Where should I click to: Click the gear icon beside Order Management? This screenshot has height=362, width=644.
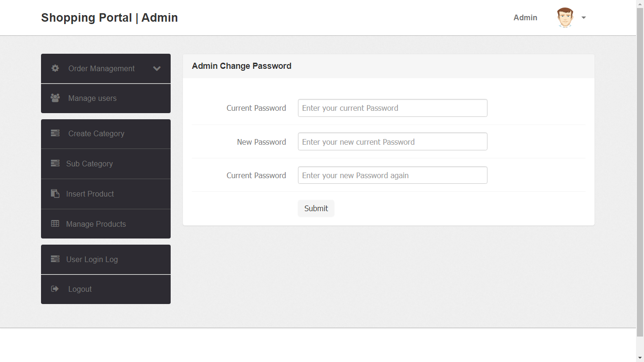(x=55, y=68)
